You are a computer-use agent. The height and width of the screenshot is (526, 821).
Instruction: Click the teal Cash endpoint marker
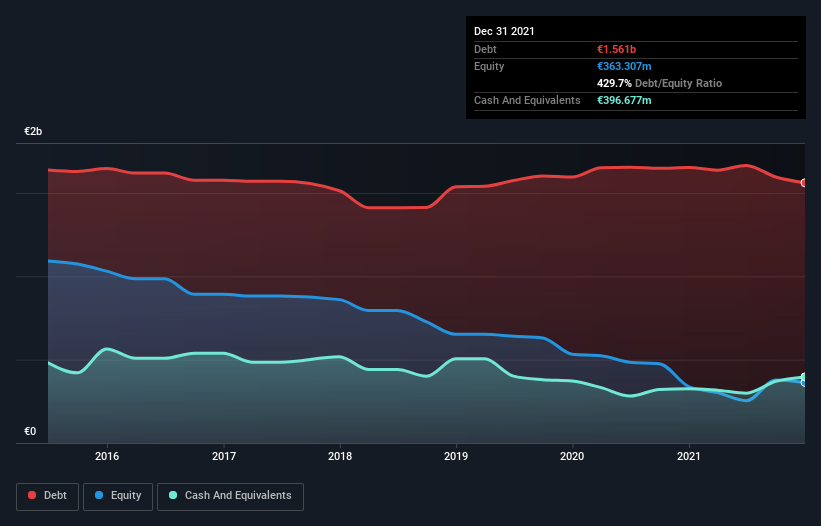(x=804, y=377)
